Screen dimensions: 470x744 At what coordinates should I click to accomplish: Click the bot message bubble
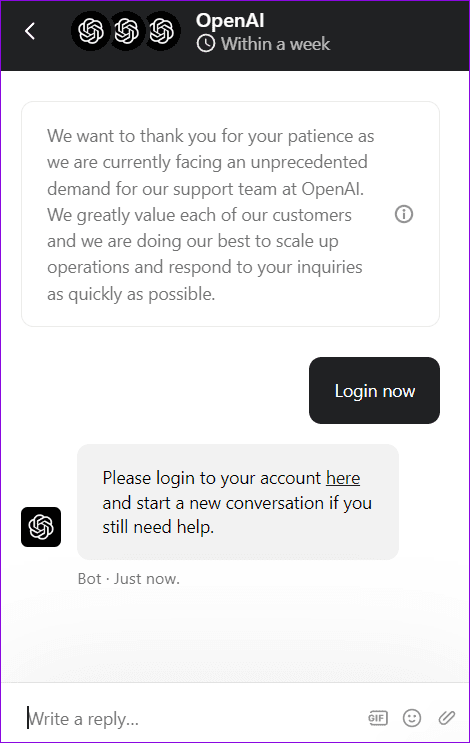(238, 502)
